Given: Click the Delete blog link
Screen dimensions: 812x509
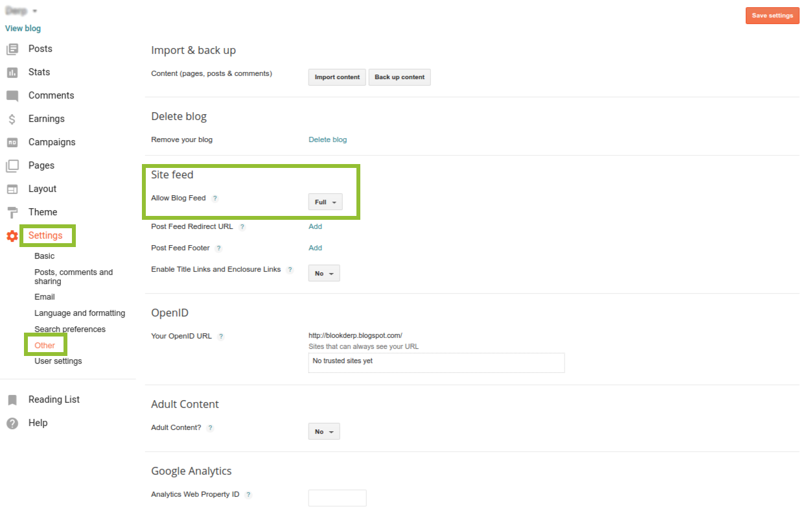Looking at the screenshot, I should click(327, 139).
